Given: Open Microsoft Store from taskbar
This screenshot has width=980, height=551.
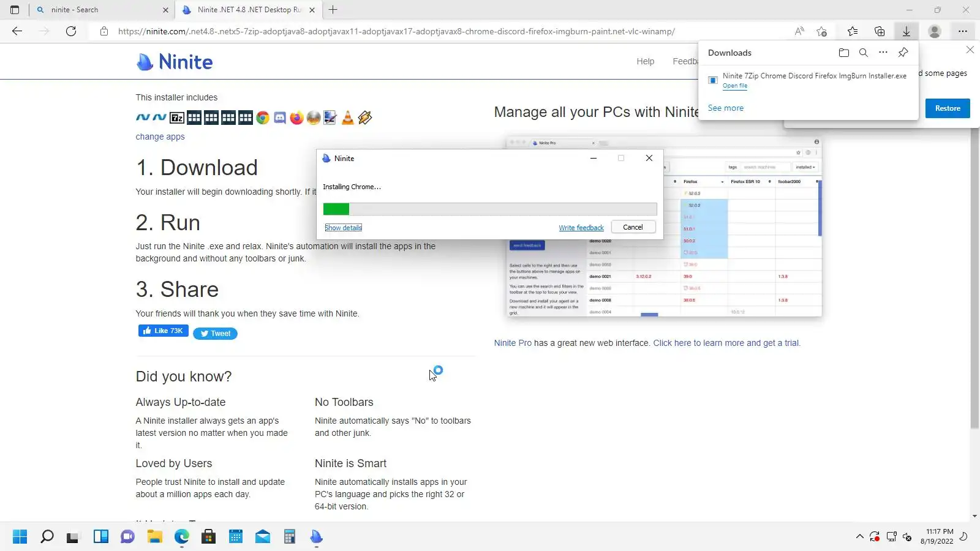Looking at the screenshot, I should point(208,537).
